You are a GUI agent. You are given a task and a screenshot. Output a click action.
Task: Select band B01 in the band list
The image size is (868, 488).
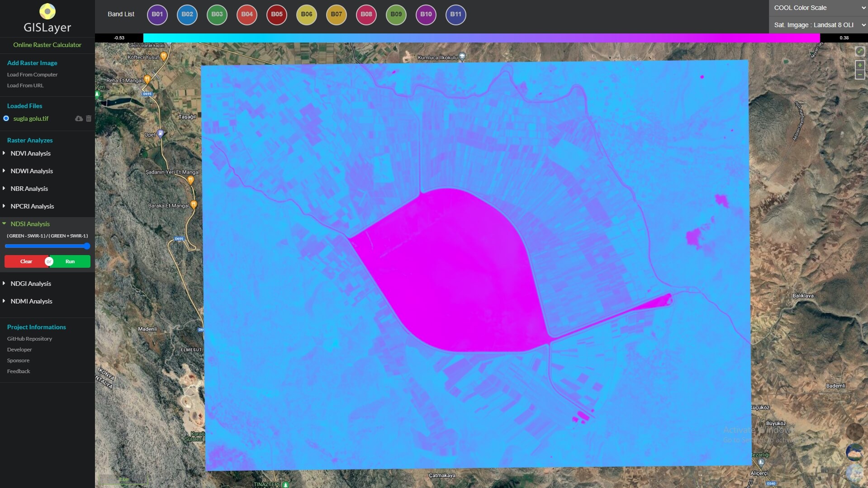(157, 14)
